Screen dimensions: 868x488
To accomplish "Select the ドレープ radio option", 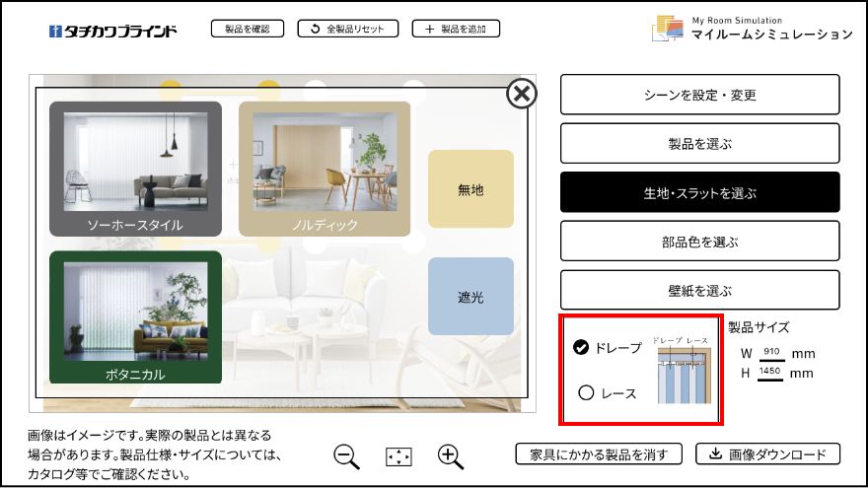I will pos(583,347).
